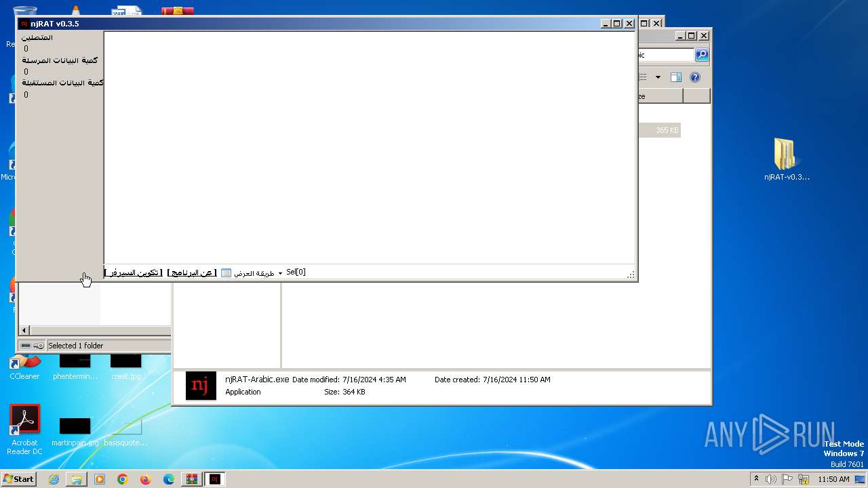Screen dimensions: 868x488
Task: Select the crest.jpg desktop file
Action: (126, 367)
